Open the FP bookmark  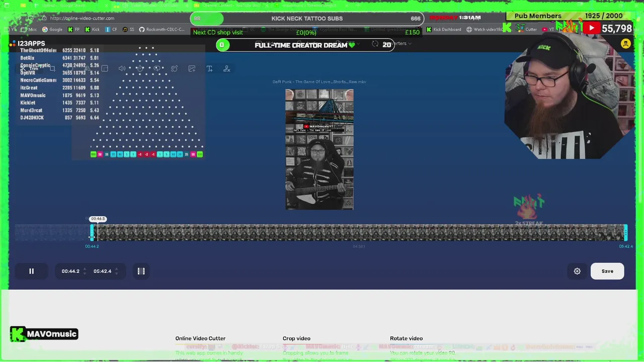[x=73, y=30]
